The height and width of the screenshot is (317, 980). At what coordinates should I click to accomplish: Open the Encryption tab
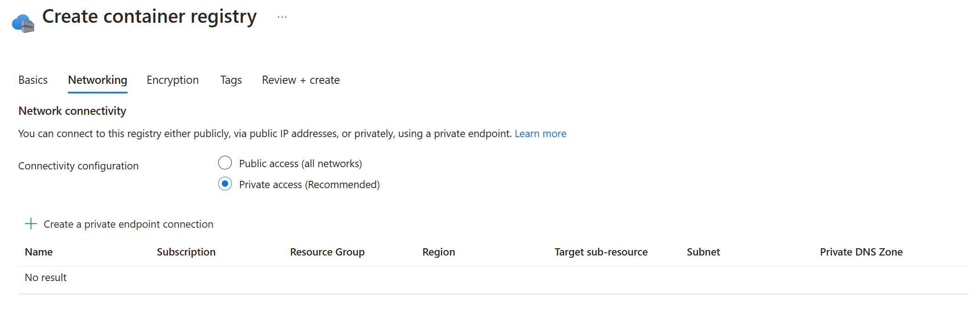[x=173, y=80]
